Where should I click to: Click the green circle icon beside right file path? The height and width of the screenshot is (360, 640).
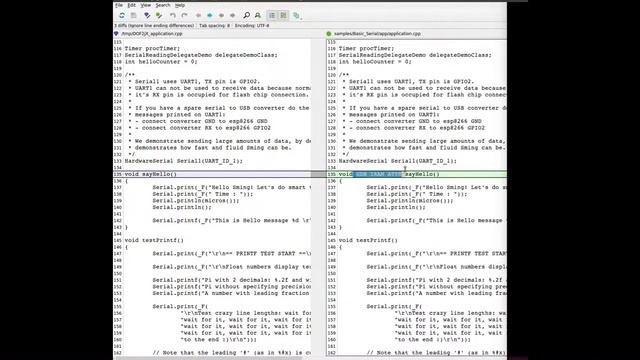(329, 34)
